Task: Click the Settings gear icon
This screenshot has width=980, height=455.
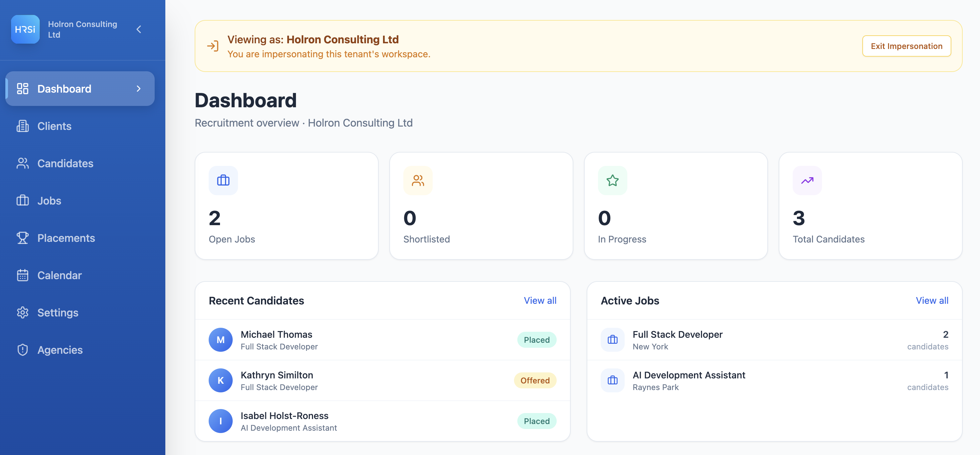Action: [x=22, y=312]
